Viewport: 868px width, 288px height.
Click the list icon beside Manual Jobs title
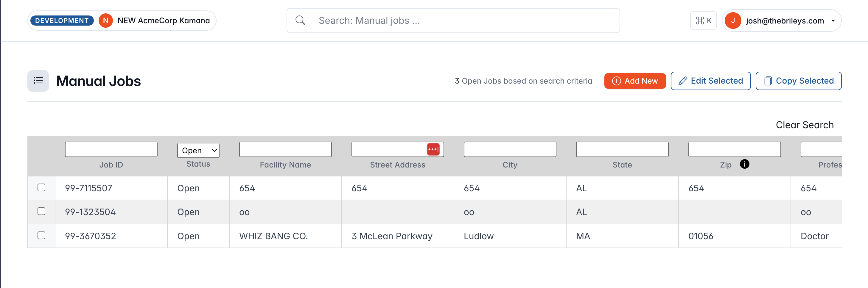38,81
